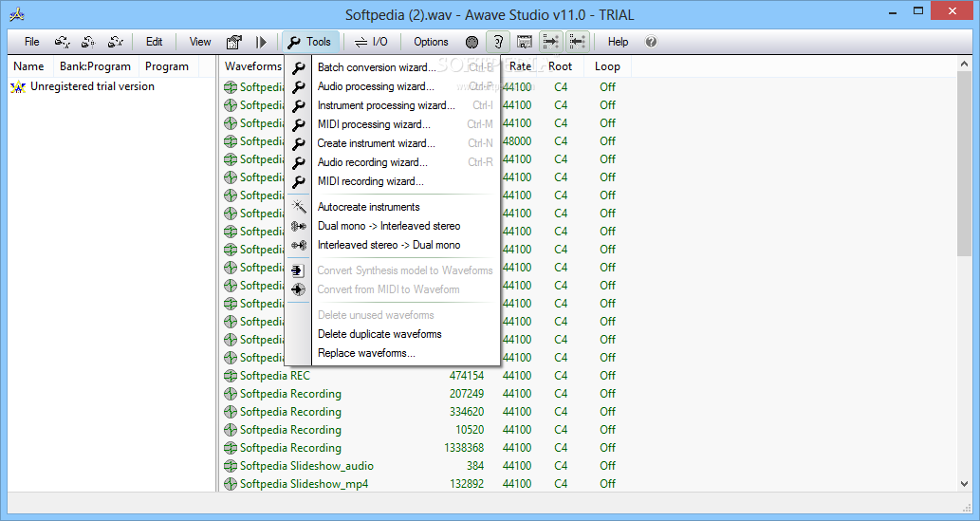Click icon beside Dual mono -> Interleaved stereo
The width and height of the screenshot is (980, 521).
point(299,226)
